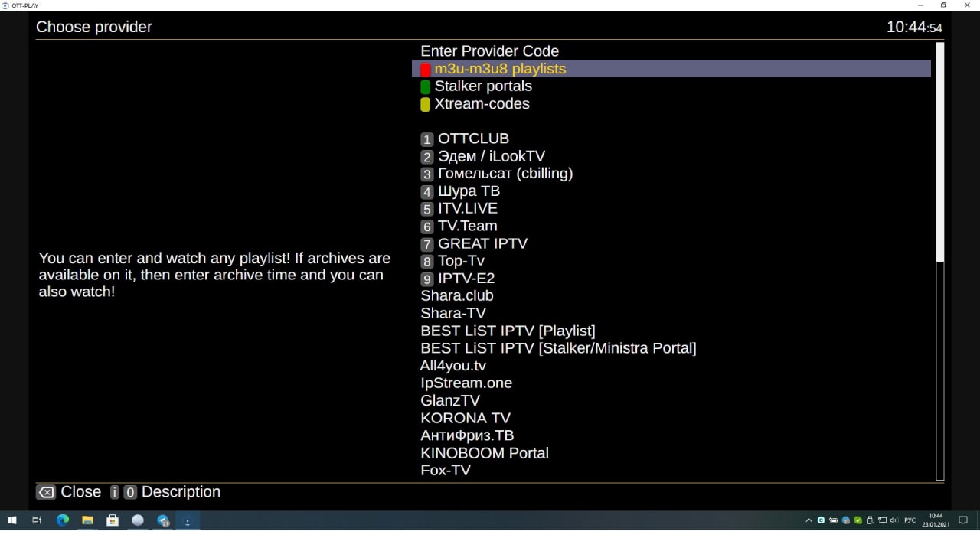The width and height of the screenshot is (980, 551).
Task: Select Fox-TV provider
Action: tap(446, 470)
